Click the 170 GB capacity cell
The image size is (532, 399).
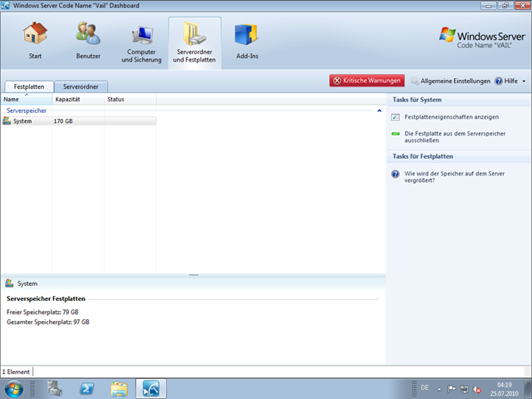[63, 121]
